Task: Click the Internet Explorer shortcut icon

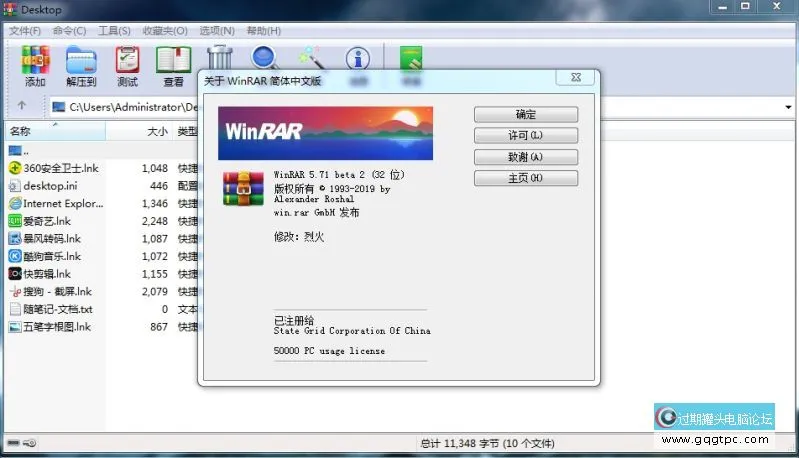Action: (15, 203)
